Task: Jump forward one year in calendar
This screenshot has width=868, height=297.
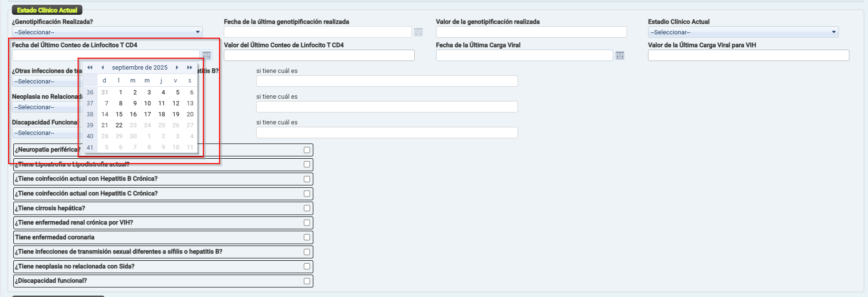Action: (190, 68)
